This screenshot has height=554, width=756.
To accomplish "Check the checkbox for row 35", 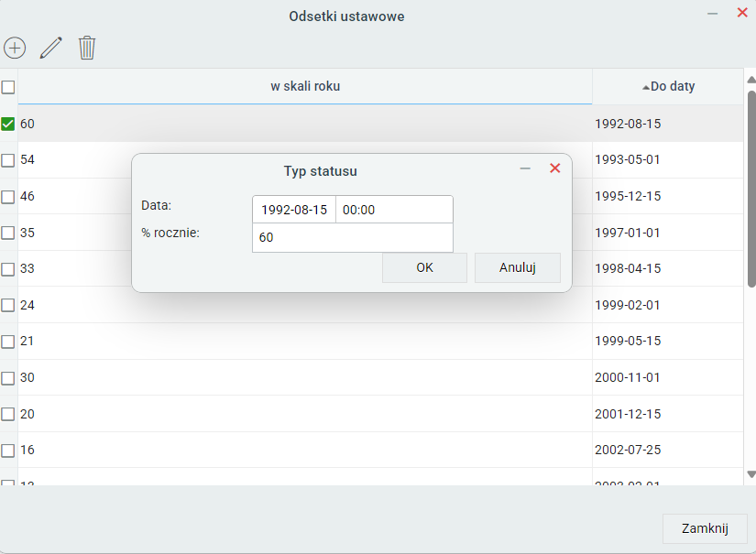I will [8, 233].
